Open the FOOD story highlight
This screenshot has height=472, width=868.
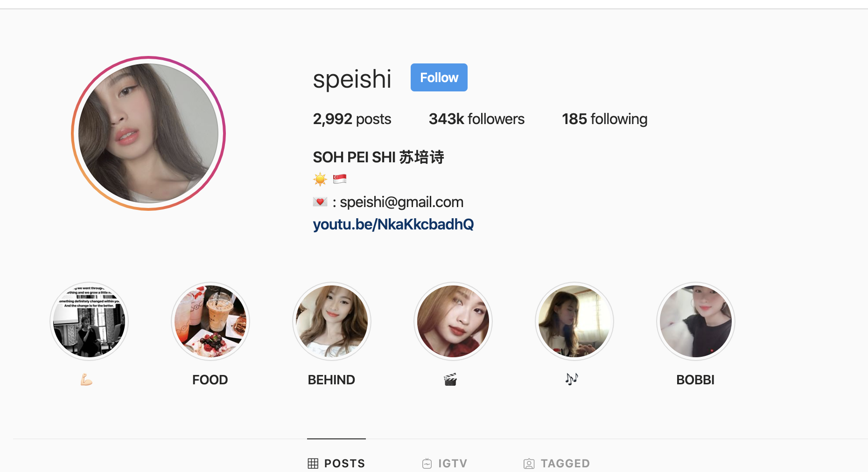(x=210, y=321)
